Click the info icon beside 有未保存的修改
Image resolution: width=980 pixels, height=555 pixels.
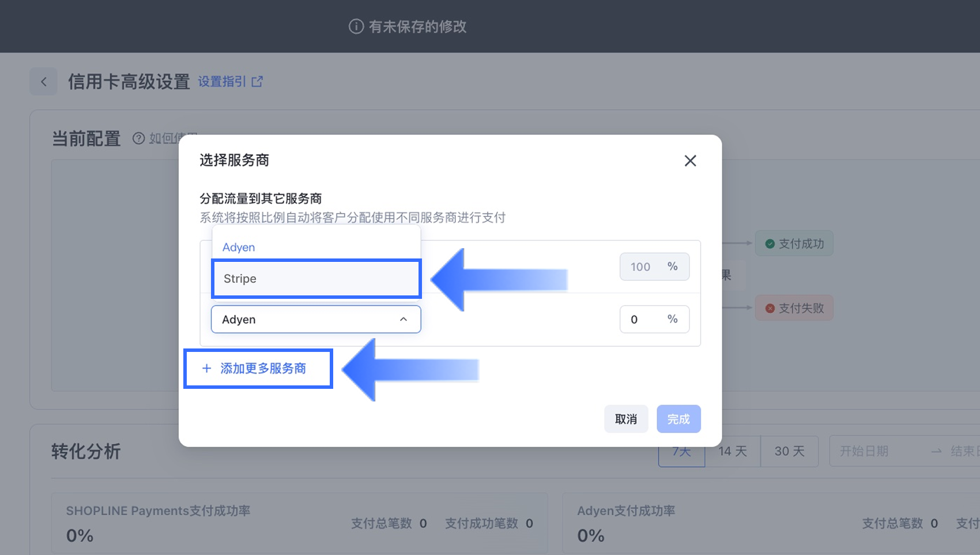tap(356, 27)
